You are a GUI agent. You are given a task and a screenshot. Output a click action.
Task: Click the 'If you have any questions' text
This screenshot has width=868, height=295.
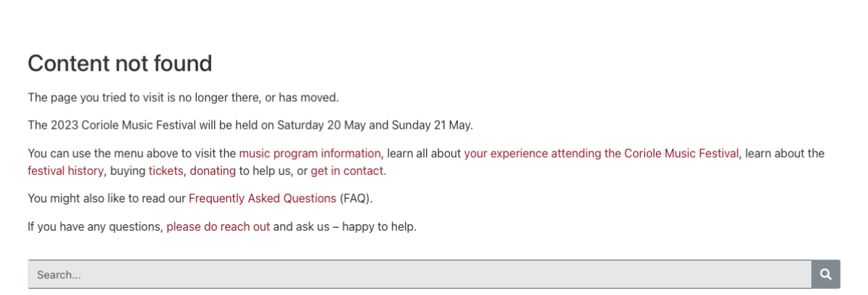pos(95,227)
